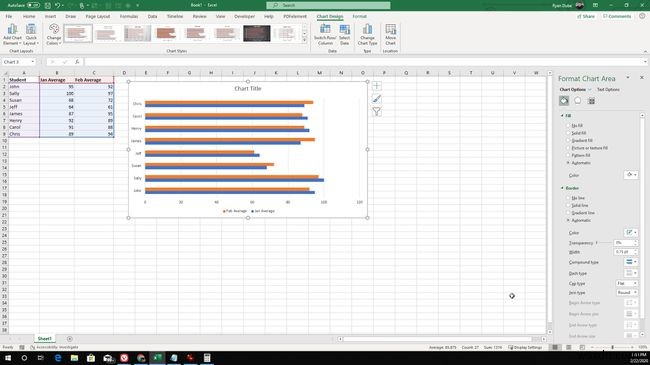Select the Solid fill radio option
Image resolution: width=650 pixels, height=365 pixels.
(568, 133)
